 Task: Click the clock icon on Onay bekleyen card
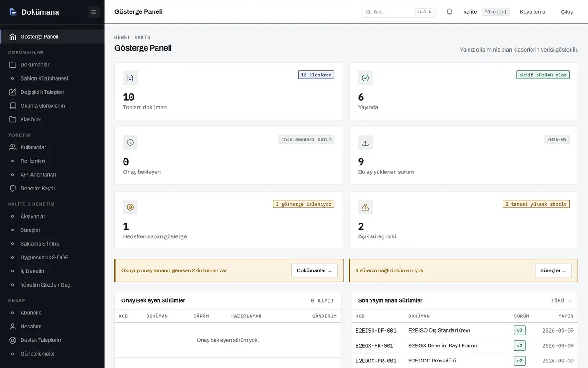(130, 143)
